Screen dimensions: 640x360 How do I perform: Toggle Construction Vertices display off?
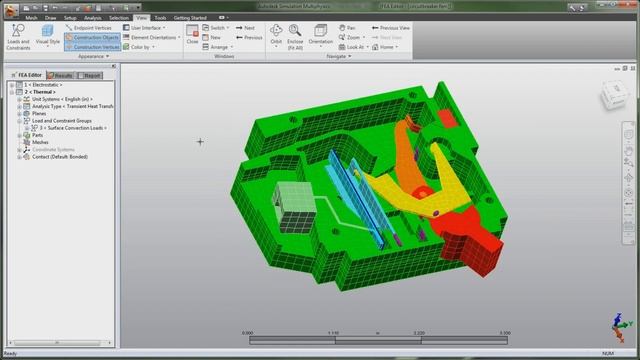coord(92,47)
